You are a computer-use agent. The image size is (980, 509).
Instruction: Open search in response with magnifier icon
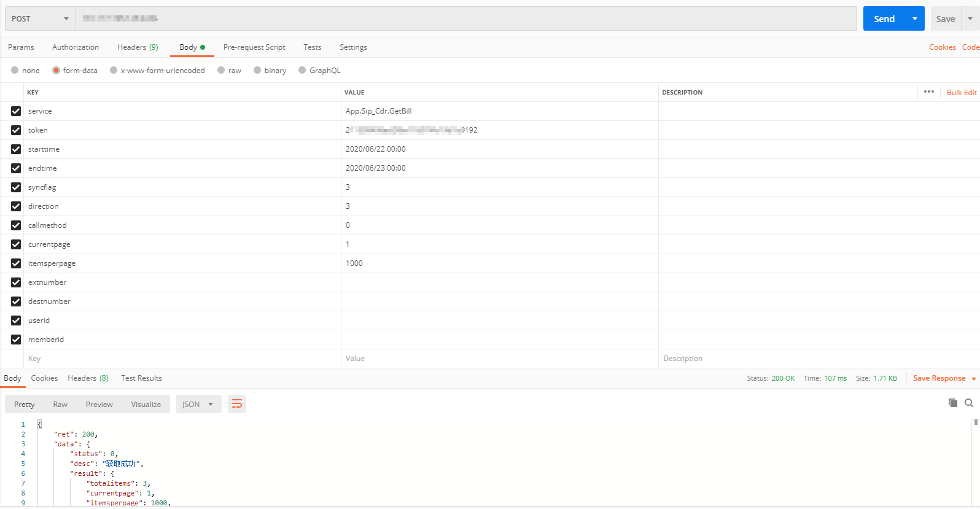pos(969,403)
